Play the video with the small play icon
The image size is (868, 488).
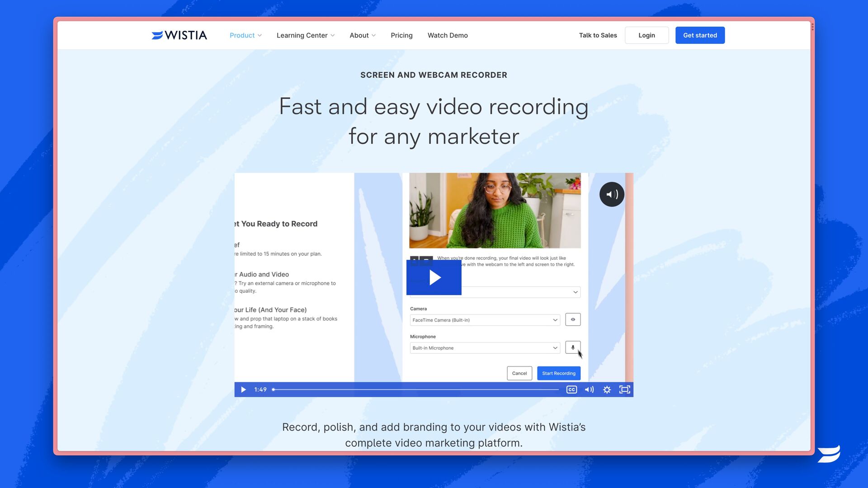(243, 389)
